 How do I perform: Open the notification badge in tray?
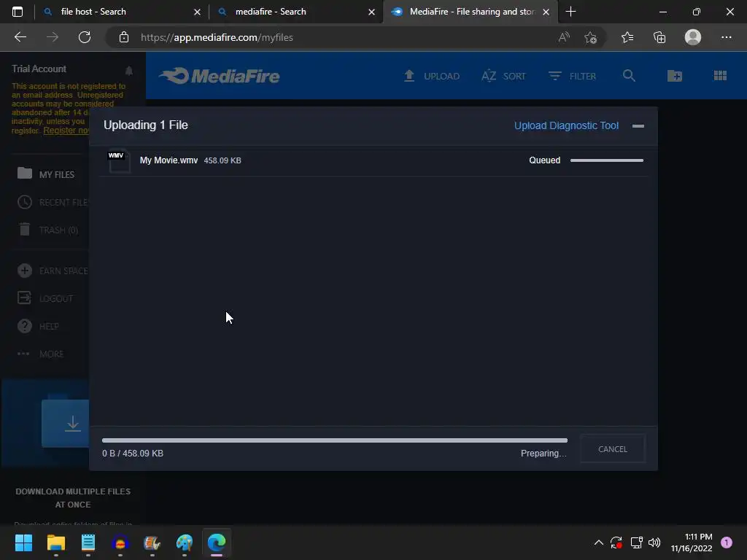(x=727, y=542)
